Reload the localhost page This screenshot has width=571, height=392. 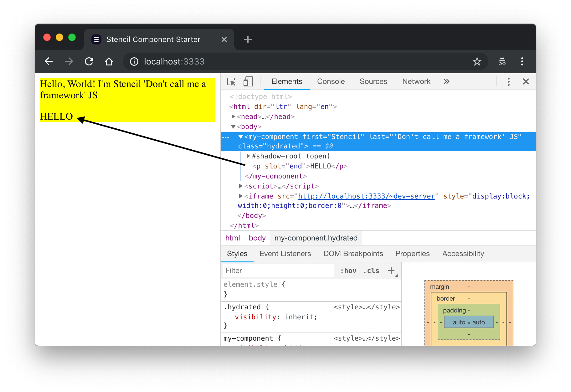coord(89,61)
